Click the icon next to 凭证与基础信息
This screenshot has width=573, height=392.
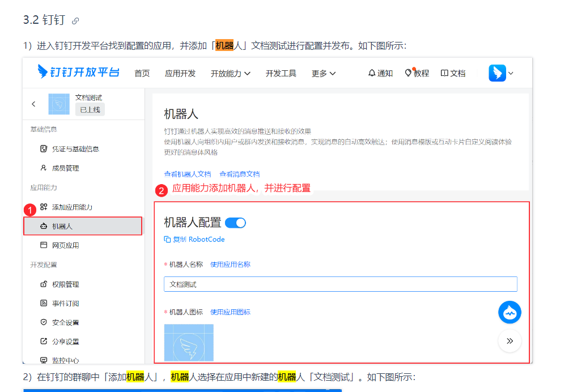[x=44, y=148]
